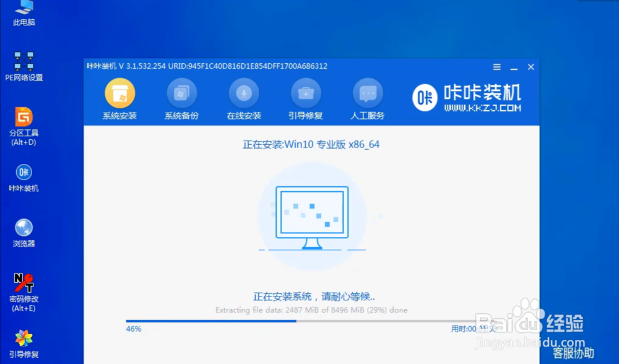Image resolution: width=619 pixels, height=364 pixels.
Task: Click the 46% progress label
Action: tap(134, 329)
